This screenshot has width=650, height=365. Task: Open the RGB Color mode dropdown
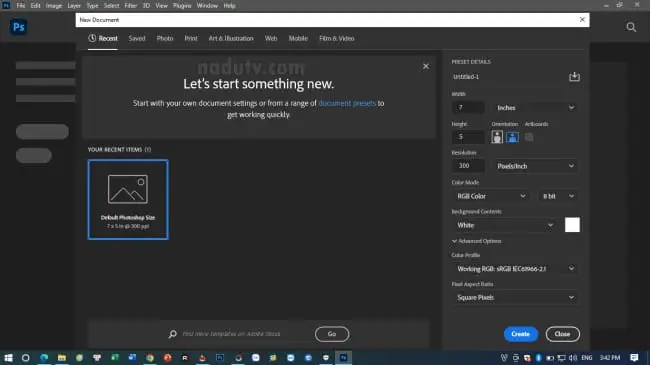point(491,196)
